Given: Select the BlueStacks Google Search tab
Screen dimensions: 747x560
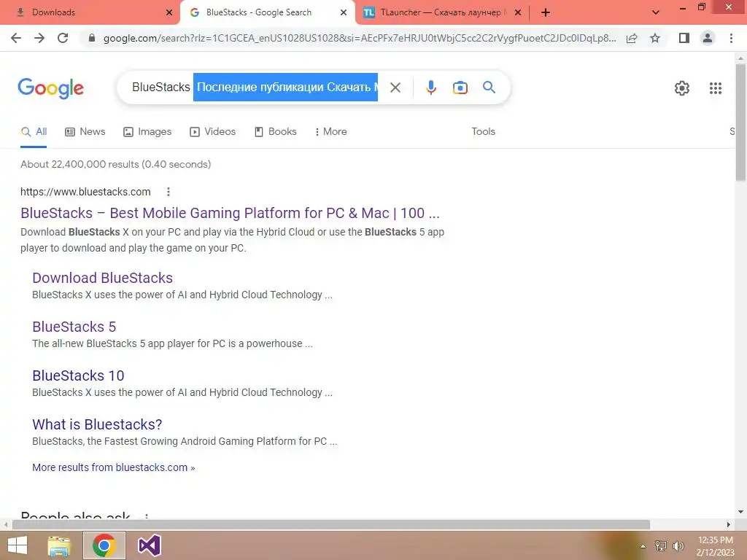Looking at the screenshot, I should coord(267,12).
